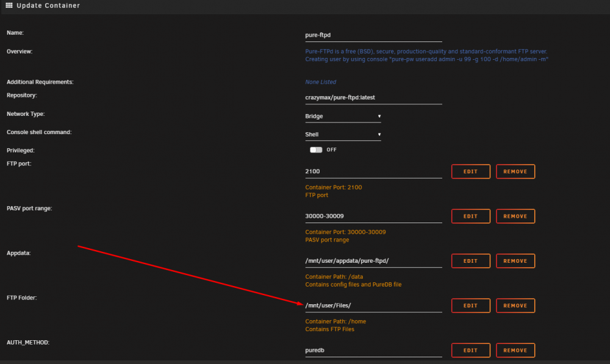Image resolution: width=610 pixels, height=364 pixels.
Task: Click the 'Console shell command:' label
Action: click(39, 132)
